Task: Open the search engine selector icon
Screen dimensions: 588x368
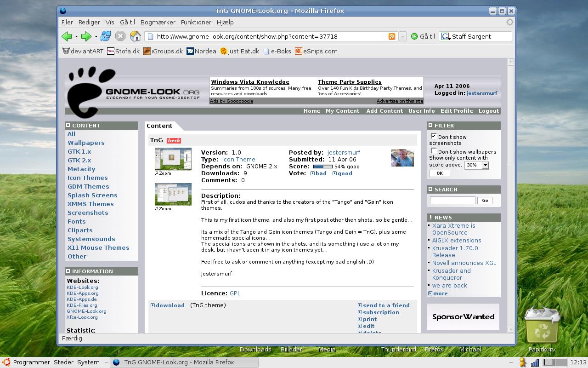Action: (446, 36)
